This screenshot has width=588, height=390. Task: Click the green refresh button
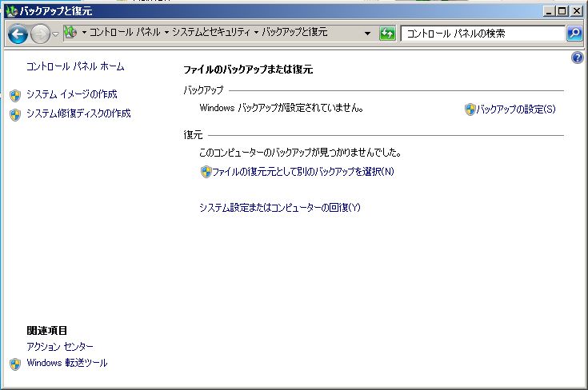pos(387,34)
